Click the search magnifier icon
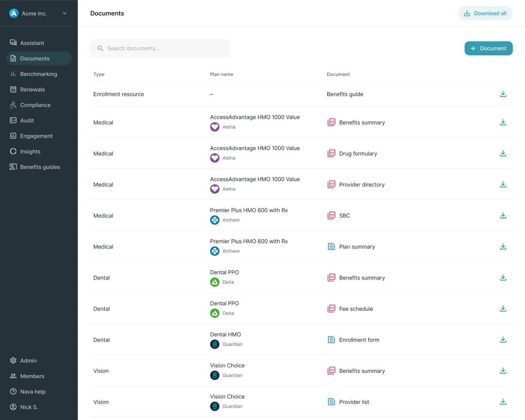 [x=100, y=48]
